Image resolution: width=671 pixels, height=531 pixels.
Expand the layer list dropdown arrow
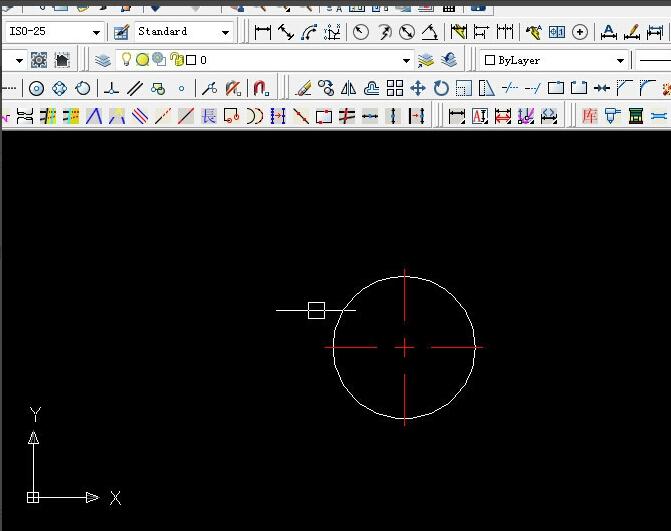pyautogui.click(x=406, y=60)
